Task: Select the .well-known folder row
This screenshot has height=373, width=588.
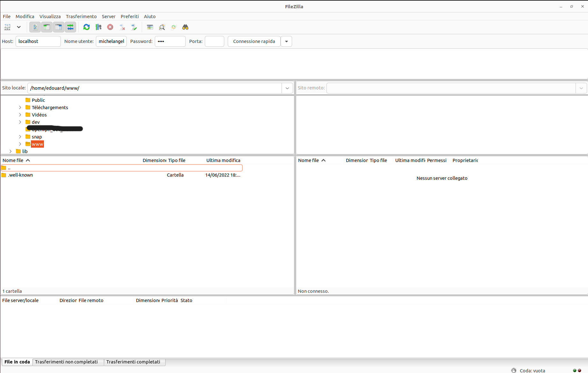Action: (x=121, y=175)
